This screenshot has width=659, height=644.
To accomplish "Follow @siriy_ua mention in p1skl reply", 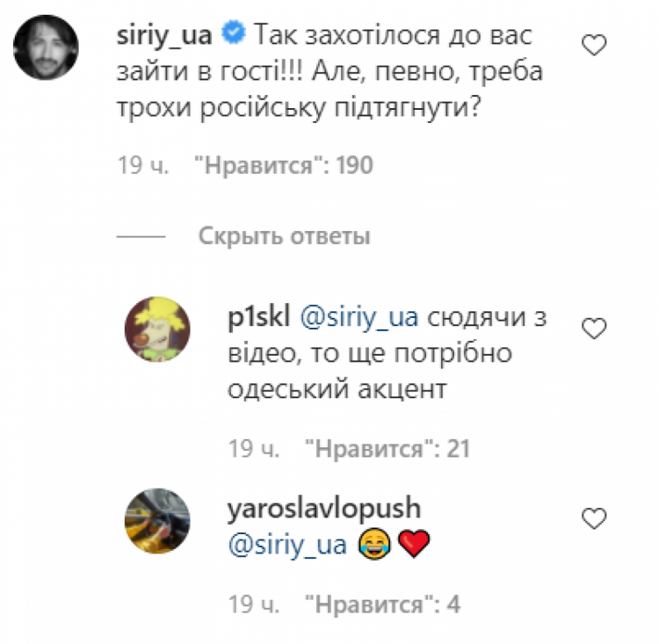I will pos(358,318).
